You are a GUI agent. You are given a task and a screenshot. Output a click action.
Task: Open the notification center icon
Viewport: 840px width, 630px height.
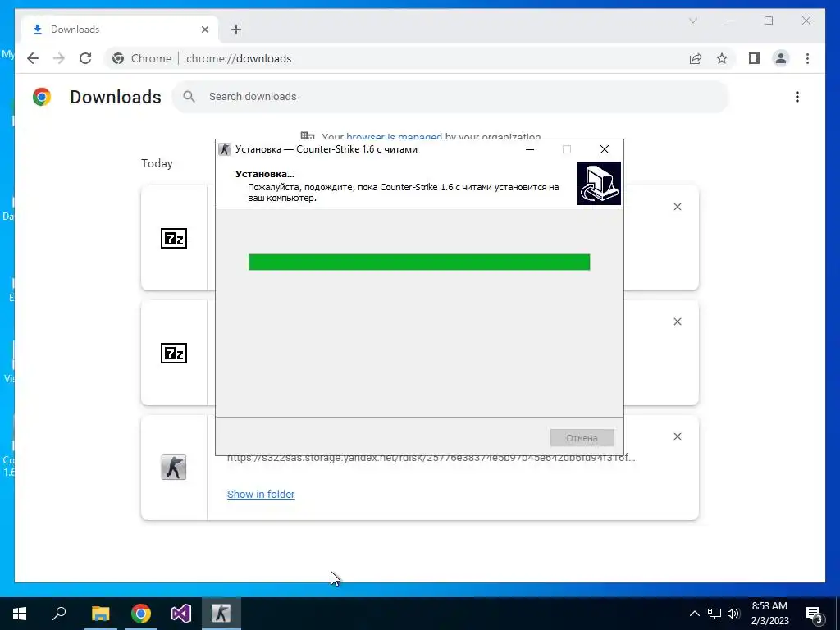pyautogui.click(x=815, y=614)
